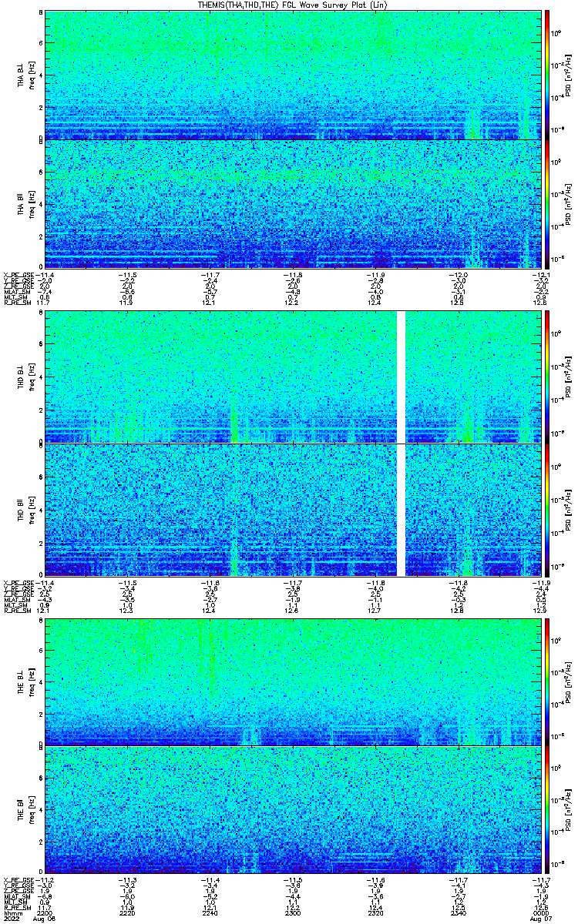The height and width of the screenshot is (924, 578).
Task: Click the color bar beside the THD B∥ panel
Action: 546,509
